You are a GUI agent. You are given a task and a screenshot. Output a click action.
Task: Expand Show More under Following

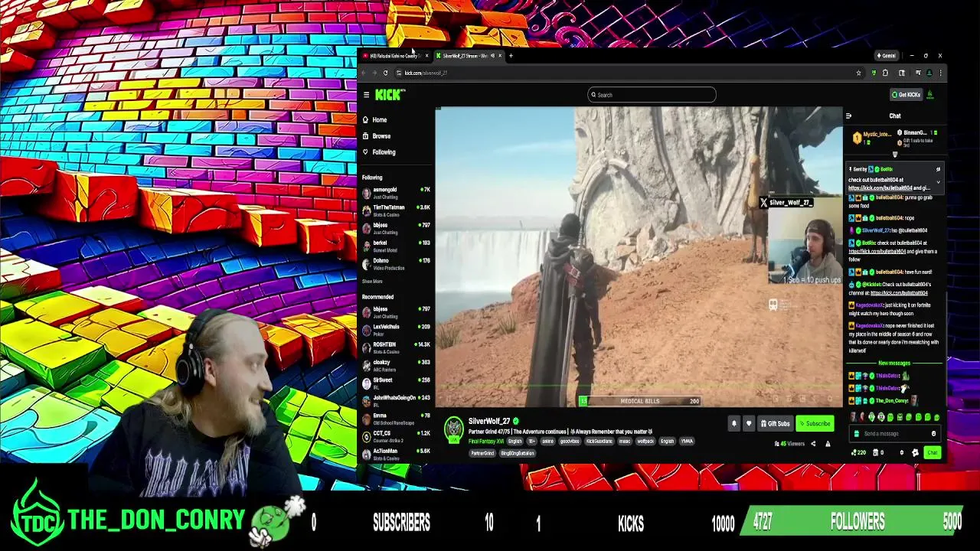372,282
